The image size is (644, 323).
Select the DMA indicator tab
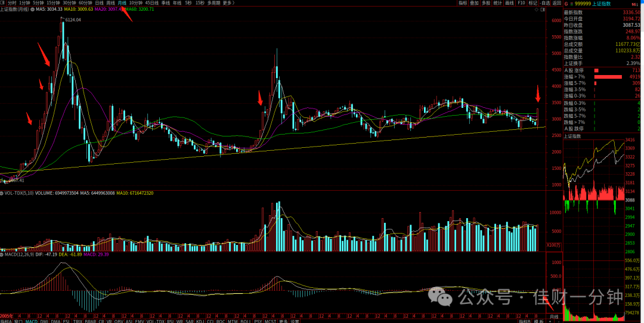coord(55,321)
